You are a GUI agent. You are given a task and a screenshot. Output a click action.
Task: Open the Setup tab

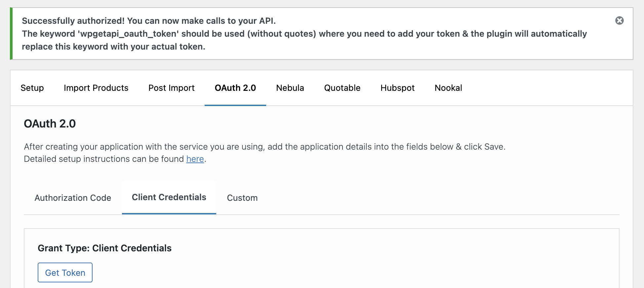[32, 88]
